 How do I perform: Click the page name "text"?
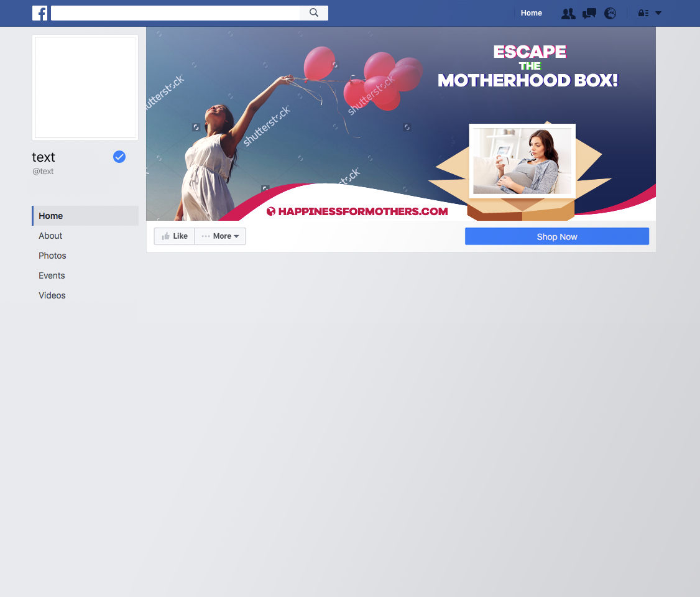coord(44,157)
